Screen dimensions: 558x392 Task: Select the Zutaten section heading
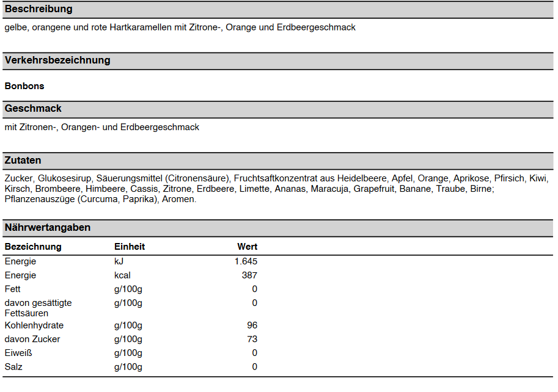point(23,161)
